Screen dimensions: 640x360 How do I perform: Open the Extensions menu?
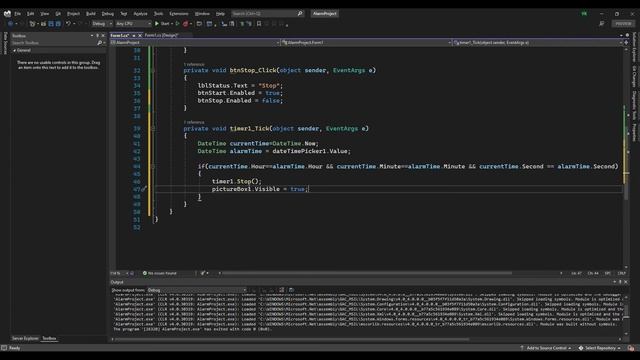coord(179,13)
